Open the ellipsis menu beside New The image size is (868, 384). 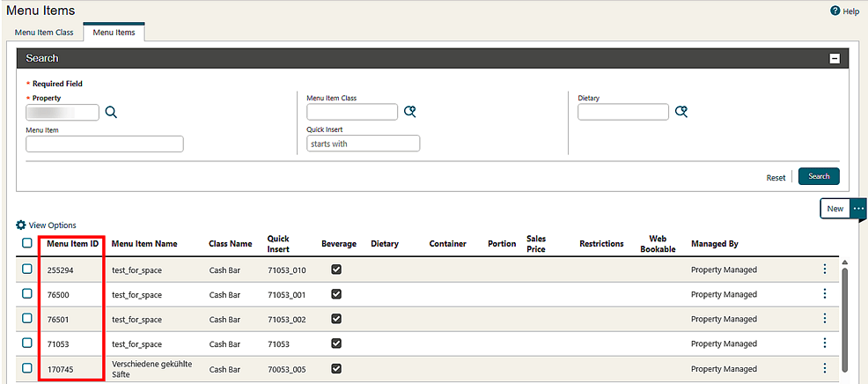[x=858, y=209]
